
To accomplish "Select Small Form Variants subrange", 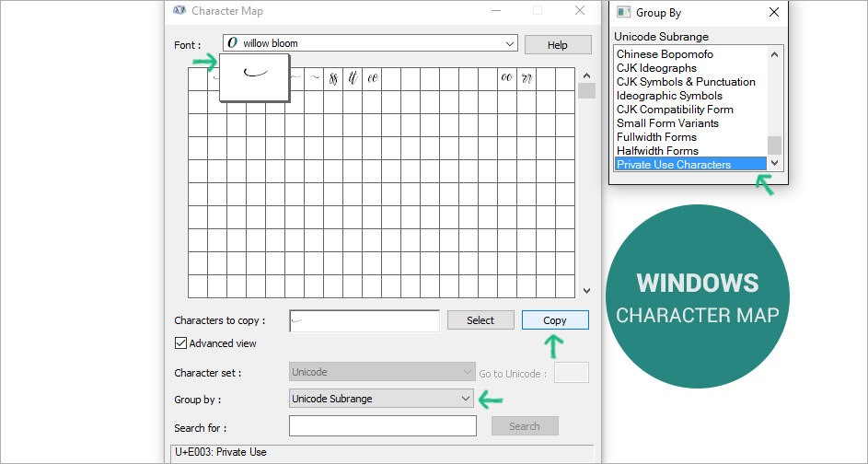I will click(667, 123).
